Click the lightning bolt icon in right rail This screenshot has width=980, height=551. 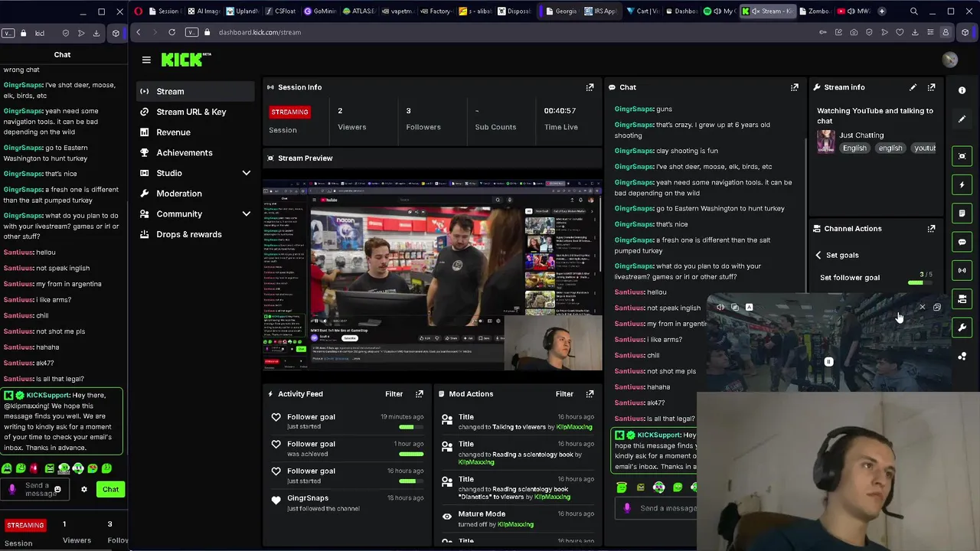tap(962, 184)
